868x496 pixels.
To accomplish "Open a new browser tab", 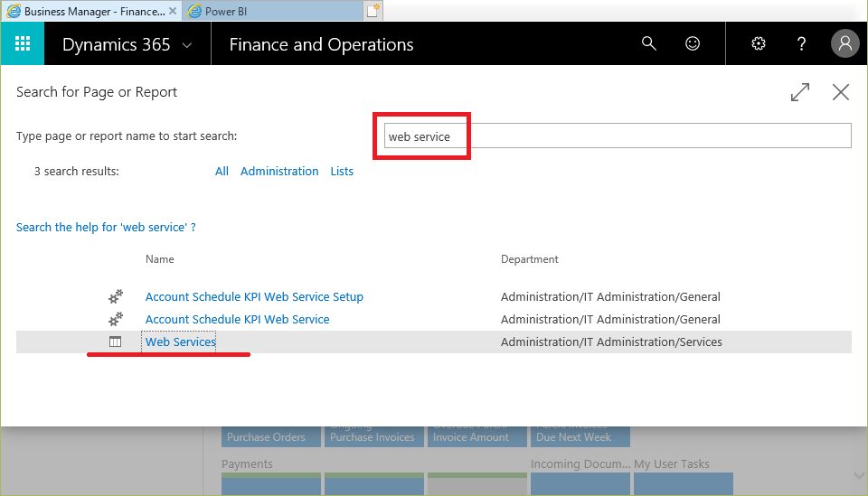I will [373, 11].
